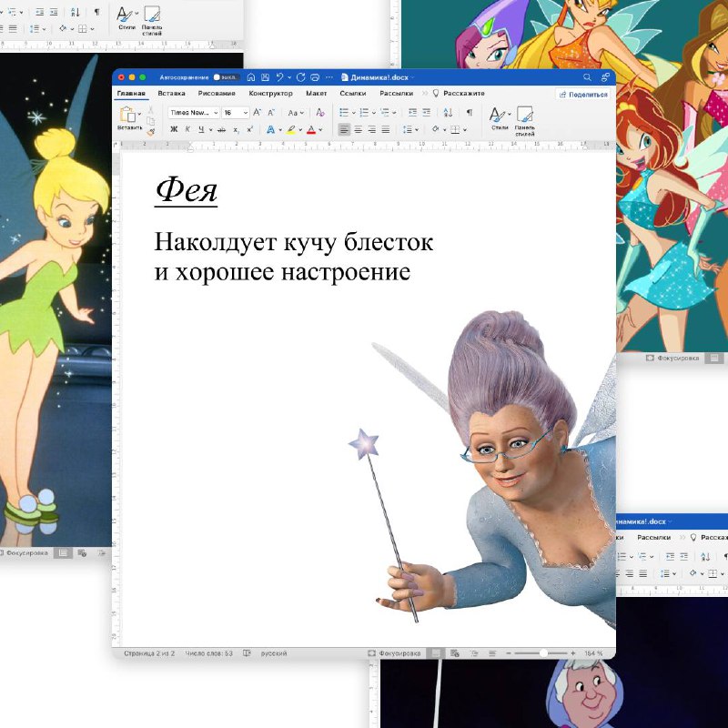Open search with front window's magnifier icon
This screenshot has height=728, width=728.
587,77
